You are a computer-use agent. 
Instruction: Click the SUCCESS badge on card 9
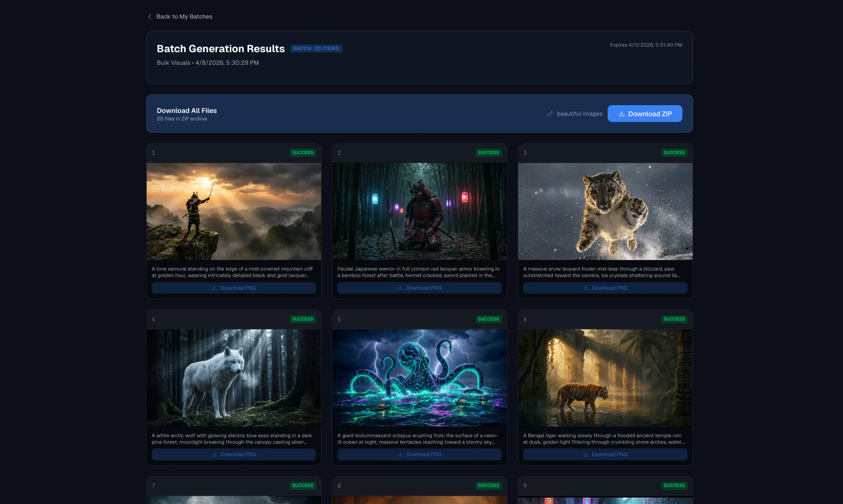pyautogui.click(x=674, y=485)
